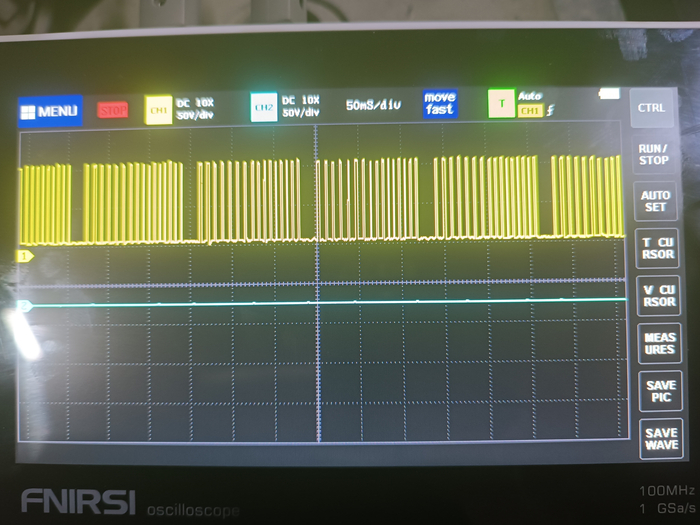Toggle the T CURSOR time cursors

click(656, 247)
